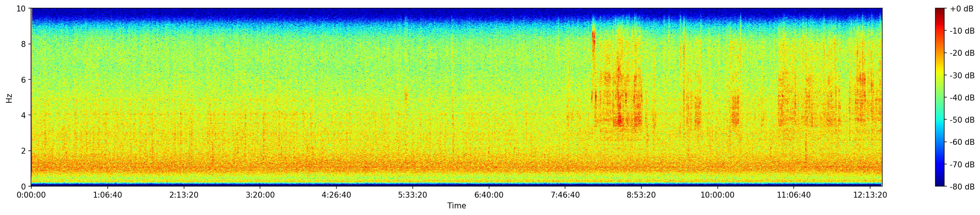Viewport: 980px width, 215px height.
Task: Click the 10:00:00 time tick label
Action: coord(717,195)
